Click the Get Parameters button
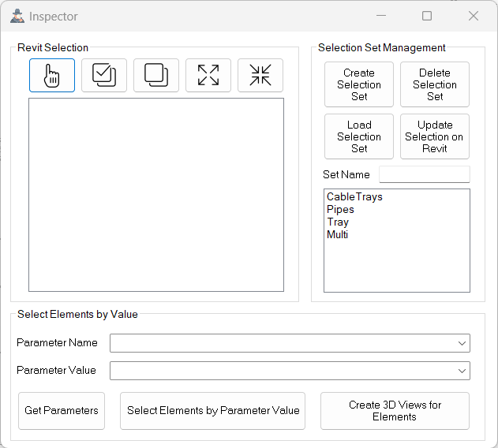This screenshot has width=498, height=448. (62, 411)
